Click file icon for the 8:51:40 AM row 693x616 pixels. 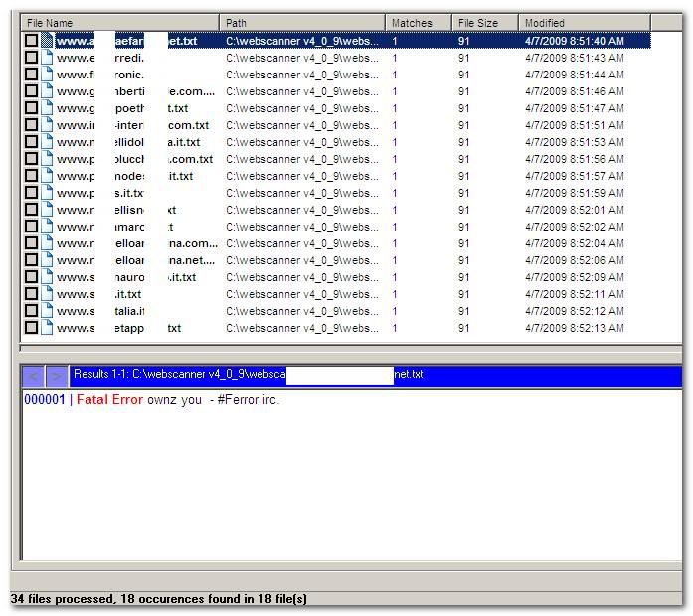coord(47,41)
